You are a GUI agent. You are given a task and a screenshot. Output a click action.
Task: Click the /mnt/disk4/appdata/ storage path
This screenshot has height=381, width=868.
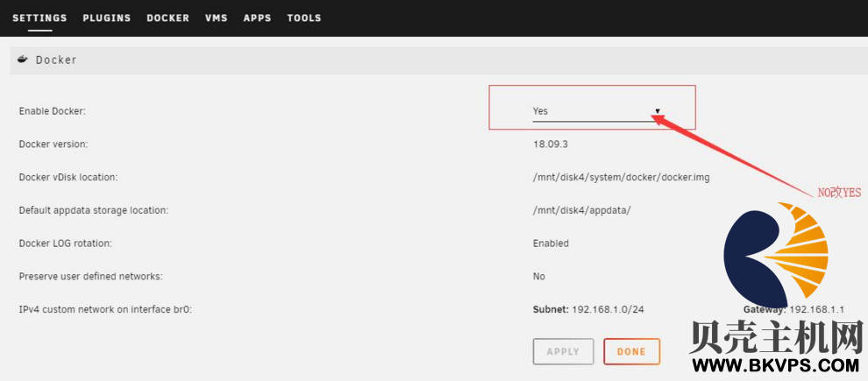(x=582, y=211)
